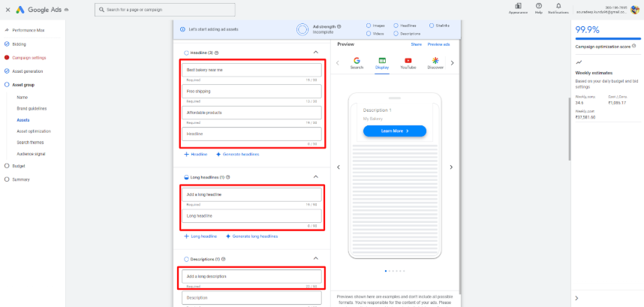Screen dimensions: 644x307
Task: Close the campaign editor with the X
Action: point(7,10)
